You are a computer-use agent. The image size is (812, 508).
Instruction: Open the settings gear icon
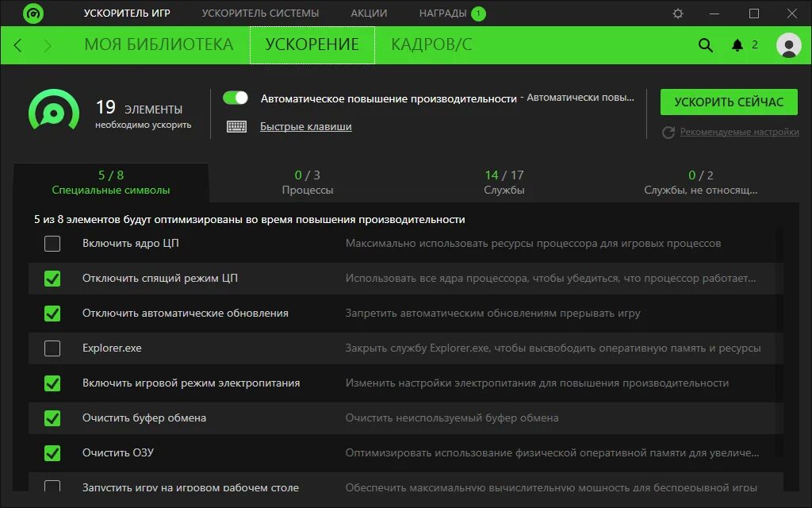[678, 13]
